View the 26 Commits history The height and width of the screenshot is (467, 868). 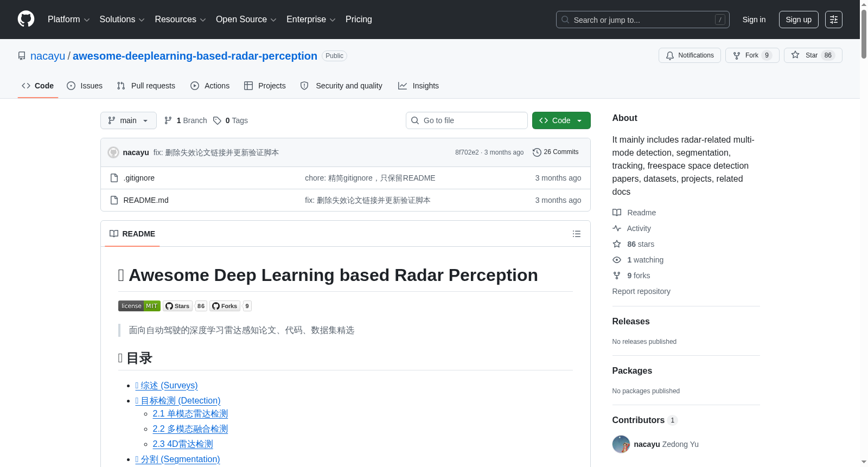point(556,152)
